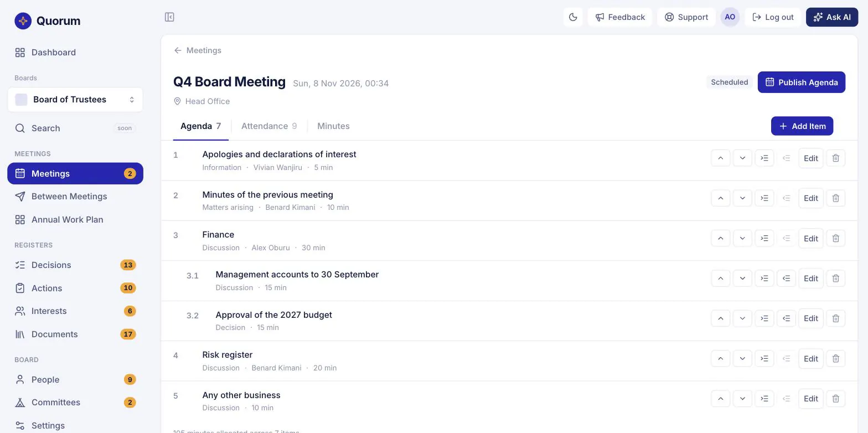The height and width of the screenshot is (433, 868).
Task: Open the Ask AI assistant
Action: (x=832, y=17)
